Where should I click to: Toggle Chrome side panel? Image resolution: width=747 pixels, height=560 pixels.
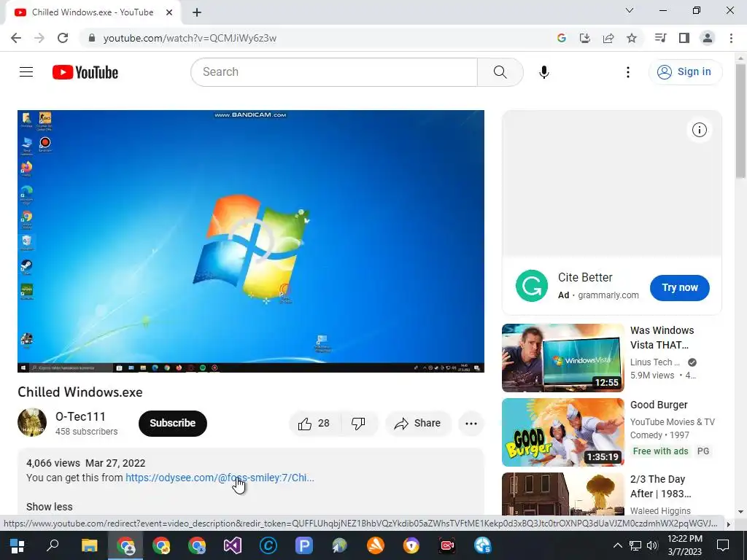tap(684, 38)
